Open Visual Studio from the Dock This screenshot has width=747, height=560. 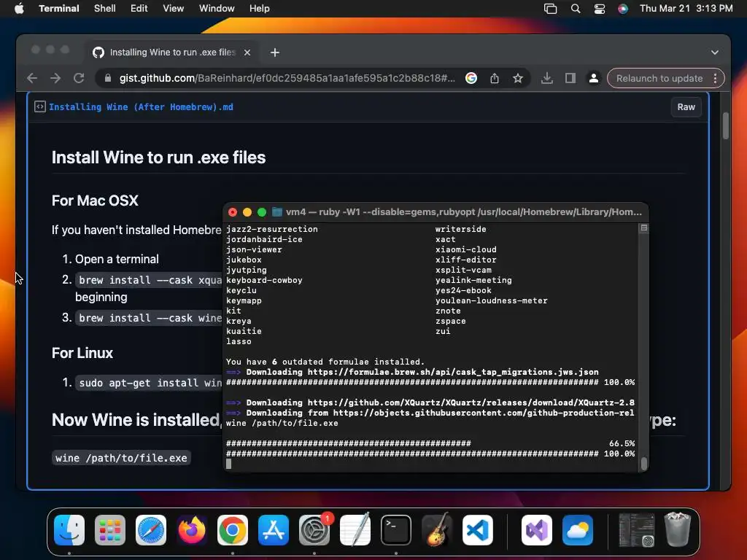(537, 530)
